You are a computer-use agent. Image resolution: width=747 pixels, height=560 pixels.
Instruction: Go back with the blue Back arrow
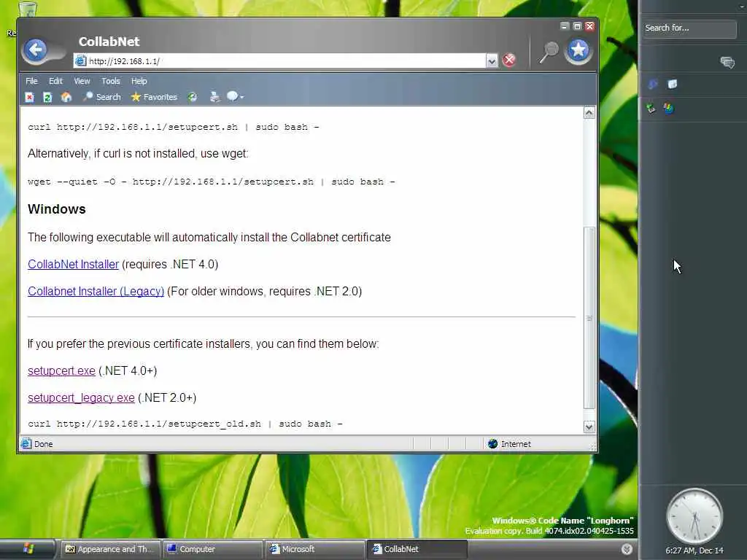pos(36,50)
